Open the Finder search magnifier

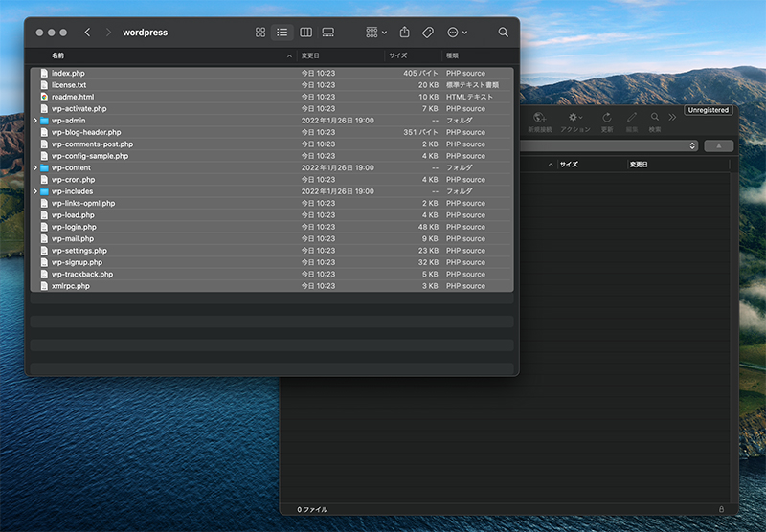coord(504,33)
